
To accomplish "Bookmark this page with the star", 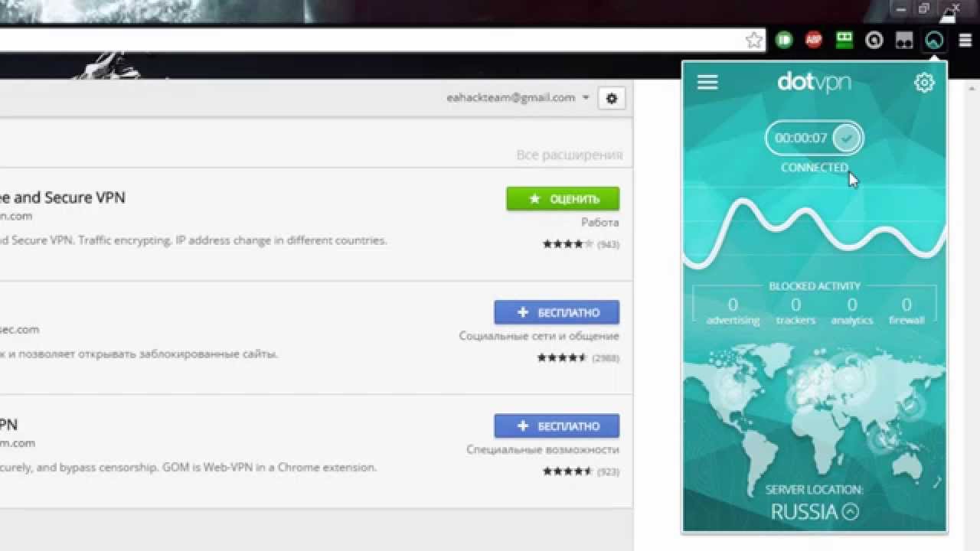I will click(754, 41).
